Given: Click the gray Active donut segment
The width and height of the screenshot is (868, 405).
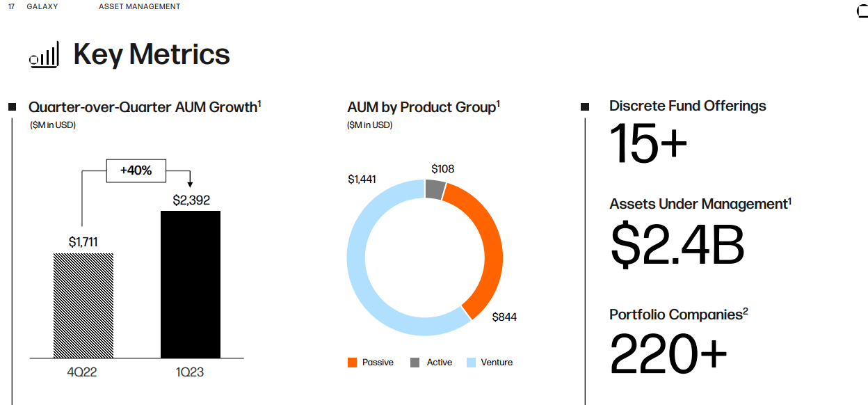Looking at the screenshot, I should tap(435, 189).
